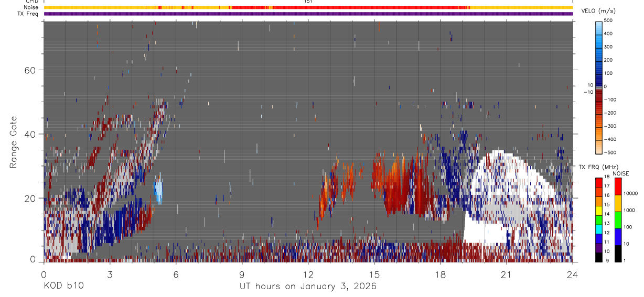Click the 6 tick on the UT hours axis

pos(176,274)
